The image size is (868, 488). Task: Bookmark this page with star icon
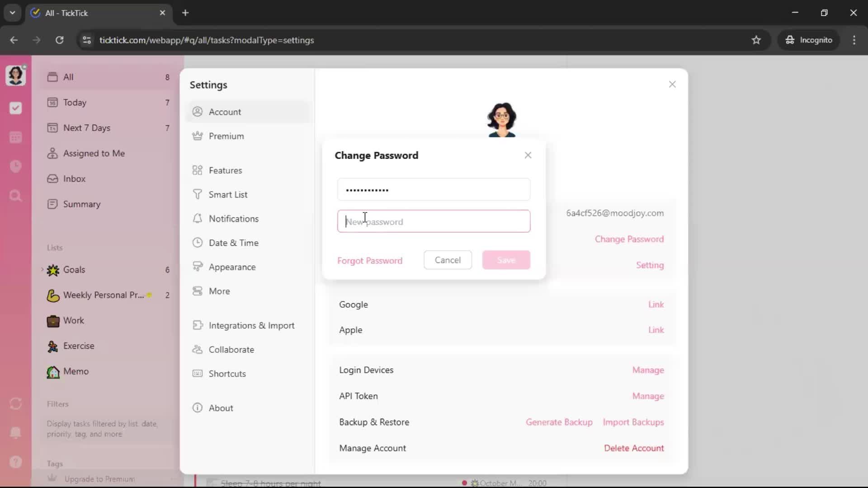click(x=756, y=40)
